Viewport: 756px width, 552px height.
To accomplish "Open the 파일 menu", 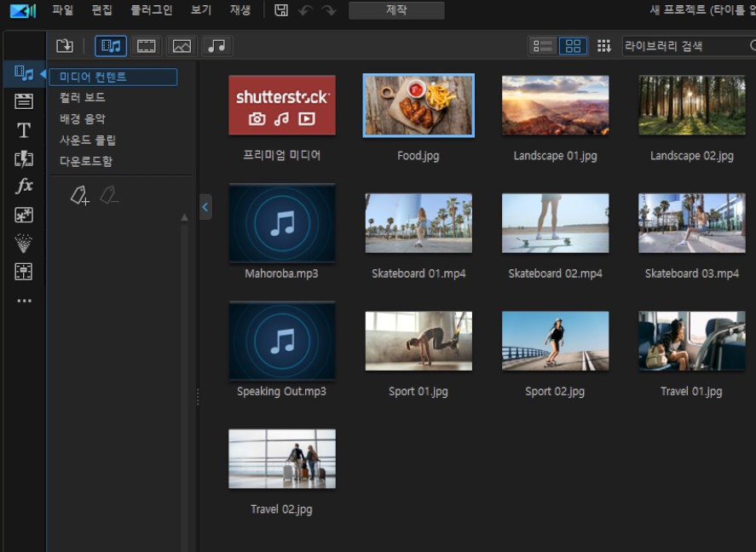I will pos(63,10).
